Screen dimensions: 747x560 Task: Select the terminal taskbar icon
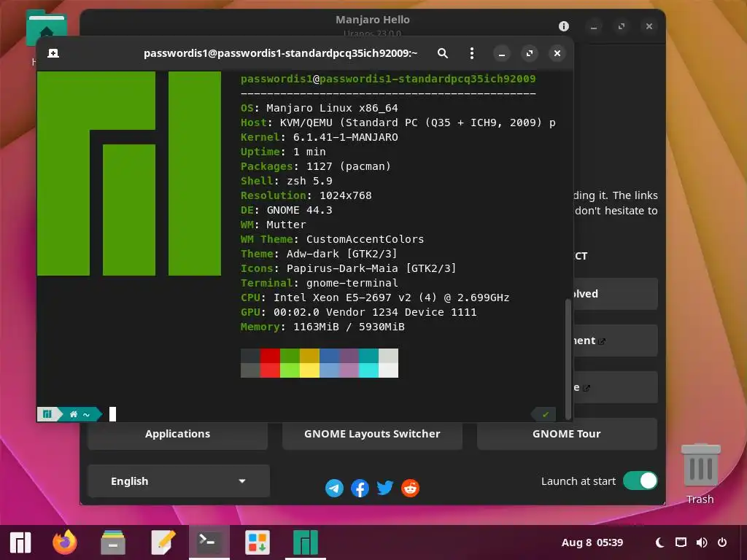[x=209, y=542]
